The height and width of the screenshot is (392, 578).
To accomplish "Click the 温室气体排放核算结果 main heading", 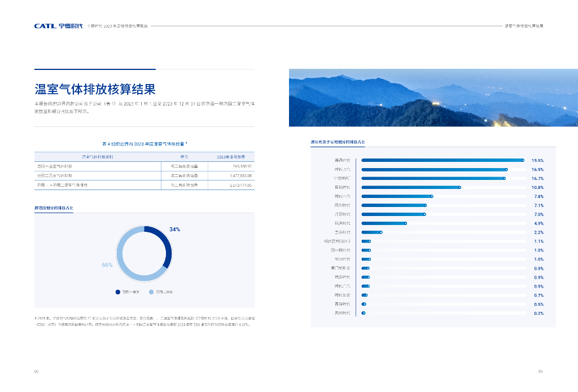I will click(x=95, y=89).
